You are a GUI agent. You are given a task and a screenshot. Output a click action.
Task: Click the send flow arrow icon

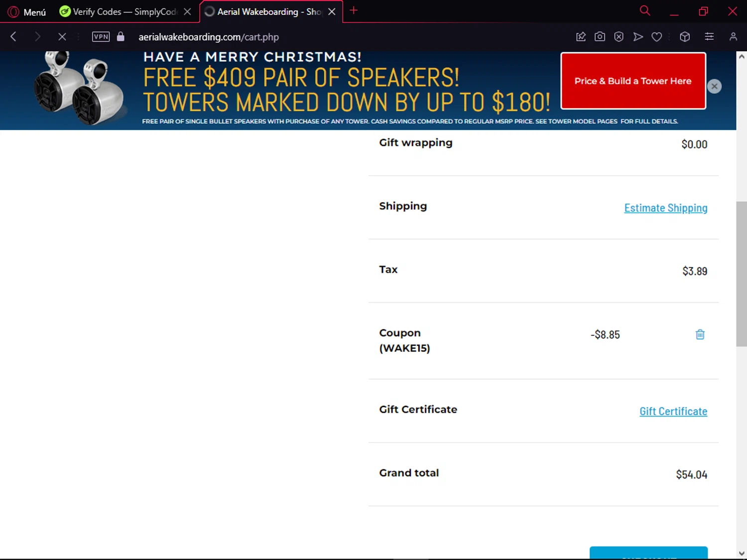tap(638, 36)
